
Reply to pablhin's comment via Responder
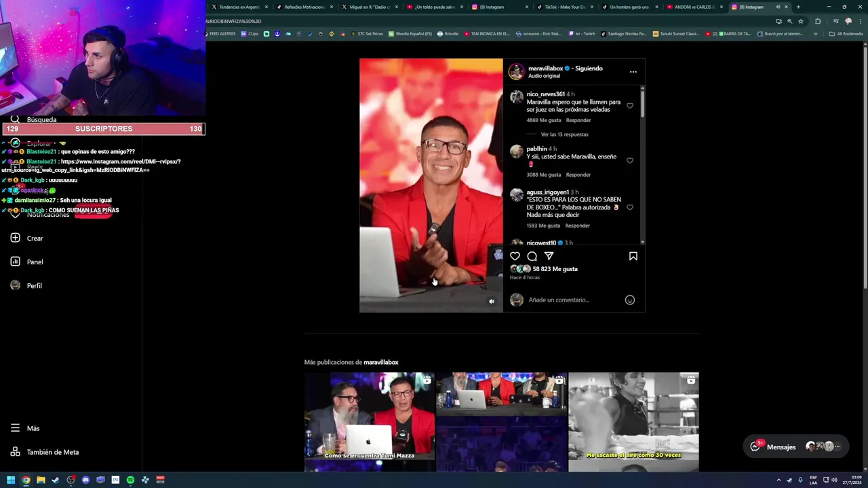pyautogui.click(x=578, y=175)
